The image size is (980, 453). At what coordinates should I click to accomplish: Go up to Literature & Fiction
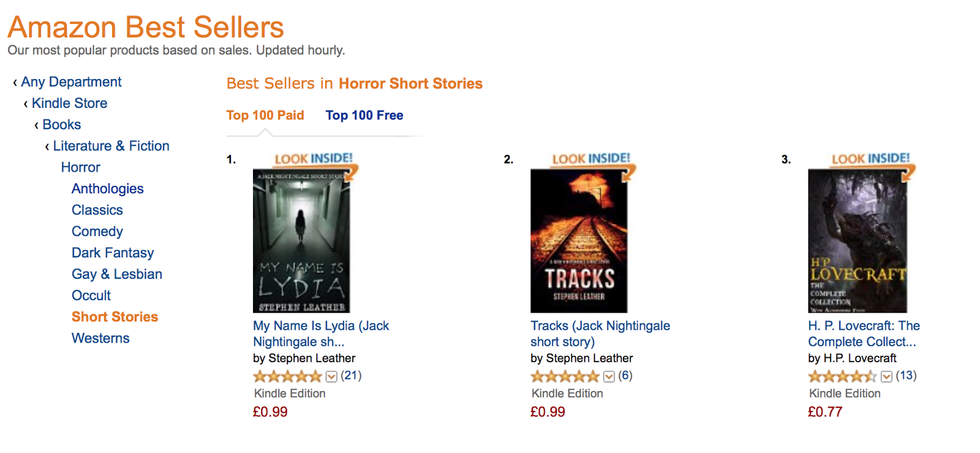(111, 147)
